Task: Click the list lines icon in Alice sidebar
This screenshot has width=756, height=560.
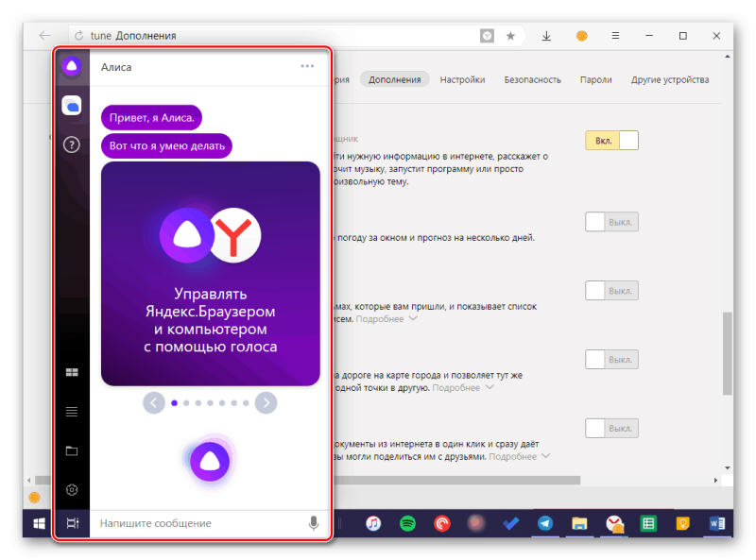Action: [72, 412]
